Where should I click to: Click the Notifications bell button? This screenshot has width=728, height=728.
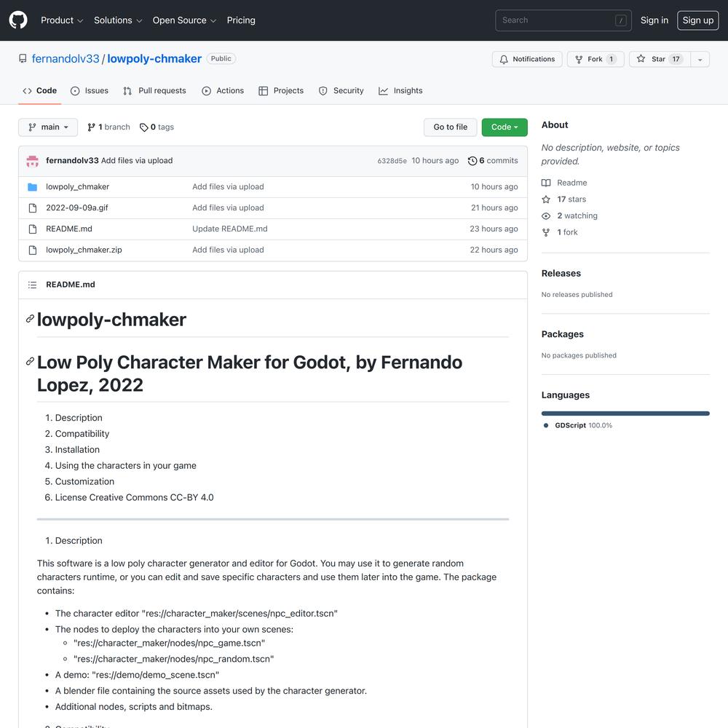(527, 59)
